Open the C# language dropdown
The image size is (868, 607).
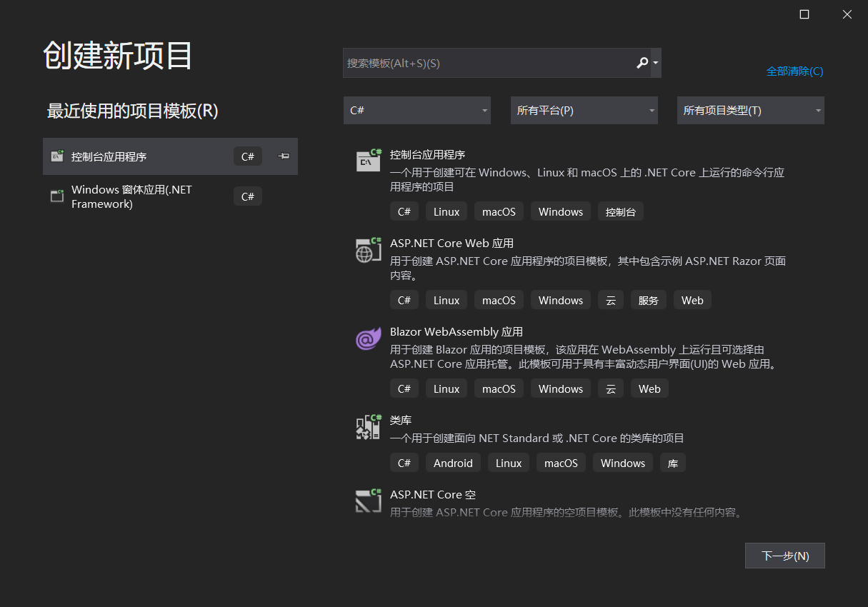coord(416,110)
